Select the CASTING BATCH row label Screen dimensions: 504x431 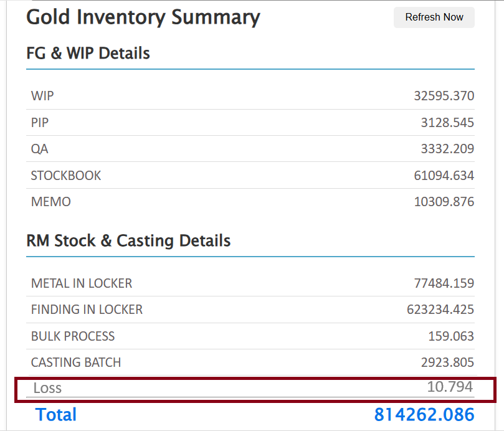pos(76,362)
